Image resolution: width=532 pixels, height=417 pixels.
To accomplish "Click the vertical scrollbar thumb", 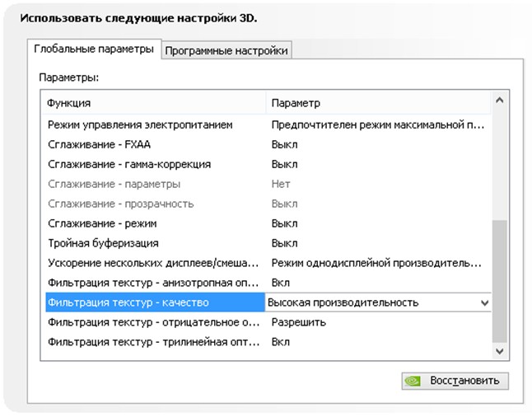I will [x=499, y=280].
